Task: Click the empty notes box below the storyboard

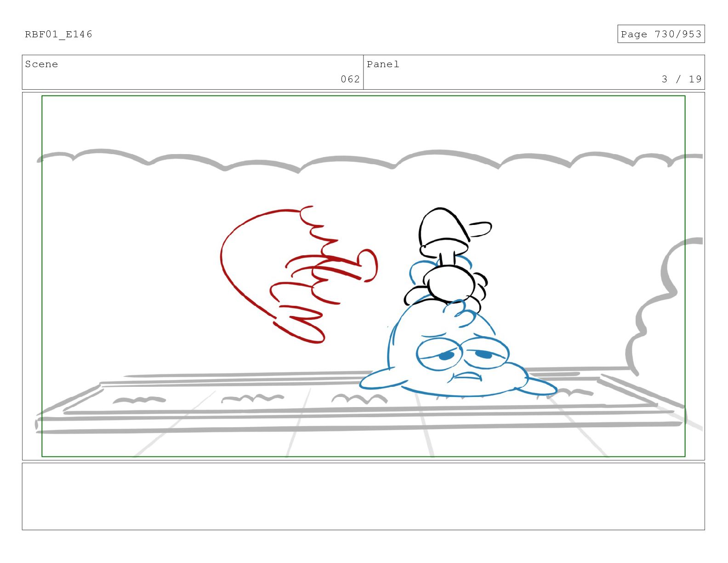Action: [363, 496]
